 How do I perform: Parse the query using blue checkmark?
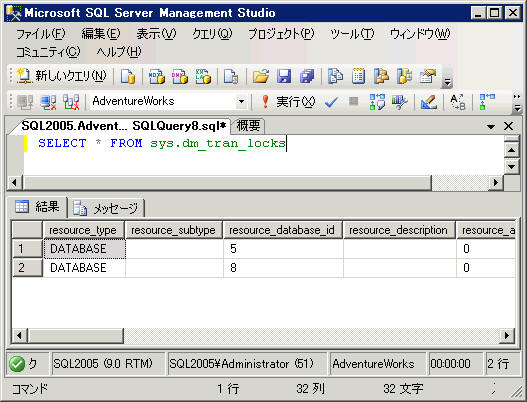pos(331,102)
